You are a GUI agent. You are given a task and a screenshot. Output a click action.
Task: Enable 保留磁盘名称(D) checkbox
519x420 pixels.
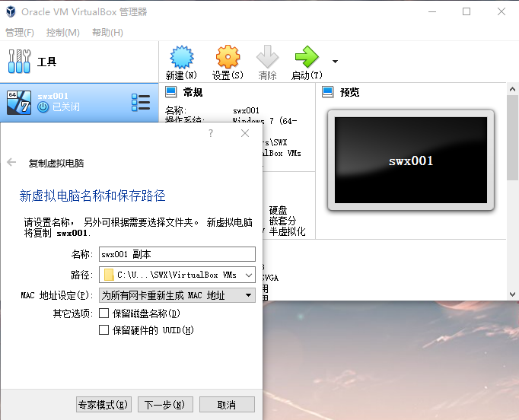tap(104, 313)
